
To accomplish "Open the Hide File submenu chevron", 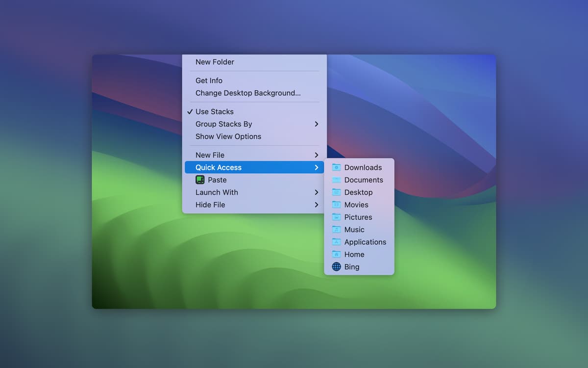I will 317,205.
